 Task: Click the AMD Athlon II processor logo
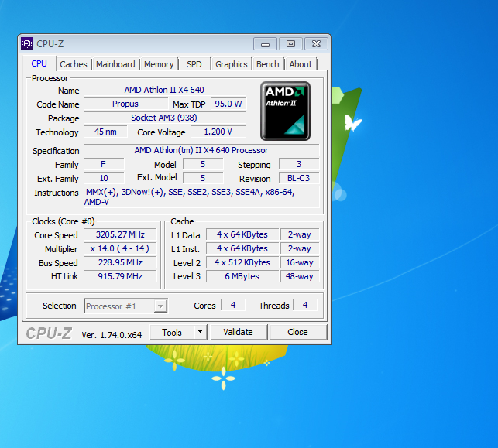click(285, 110)
